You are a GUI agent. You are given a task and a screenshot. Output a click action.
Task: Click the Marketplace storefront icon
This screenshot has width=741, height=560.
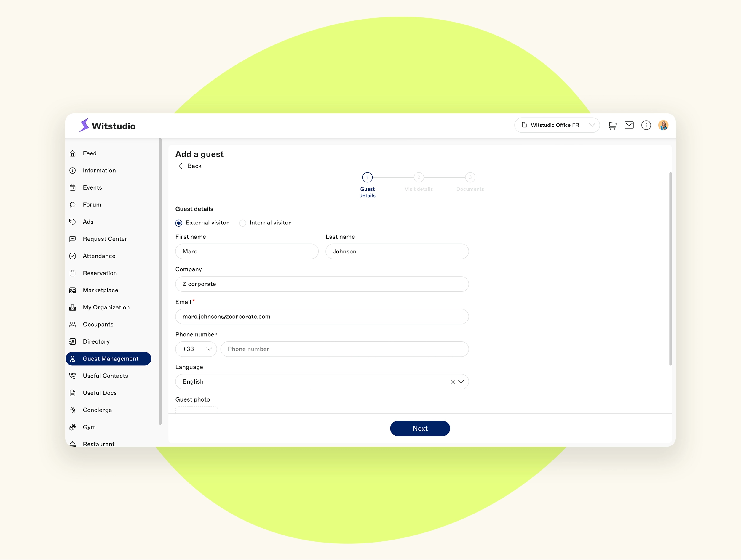(73, 290)
